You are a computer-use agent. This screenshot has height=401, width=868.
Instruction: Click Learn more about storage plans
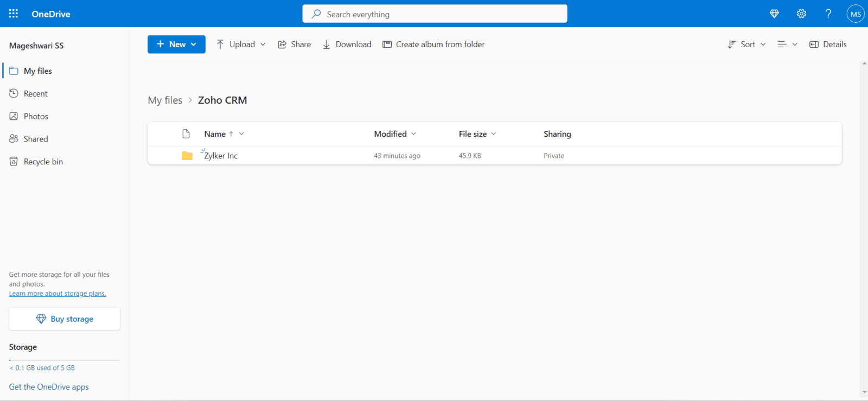[58, 294]
